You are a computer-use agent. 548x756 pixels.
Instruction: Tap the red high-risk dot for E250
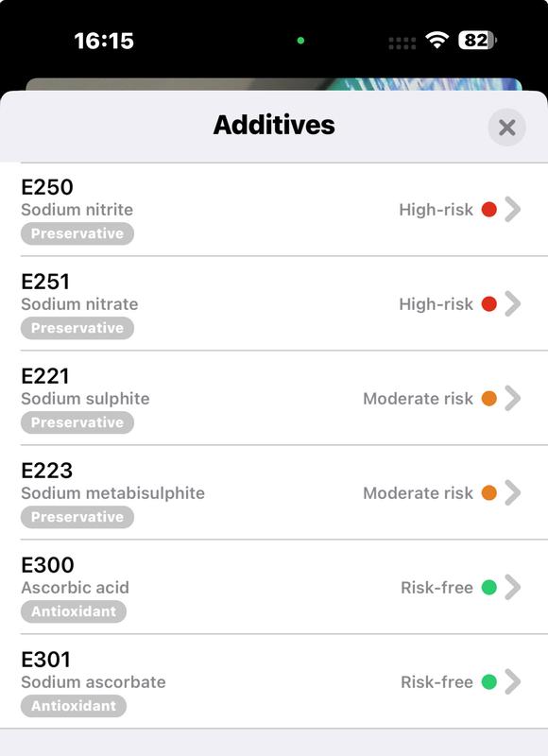[x=488, y=210]
